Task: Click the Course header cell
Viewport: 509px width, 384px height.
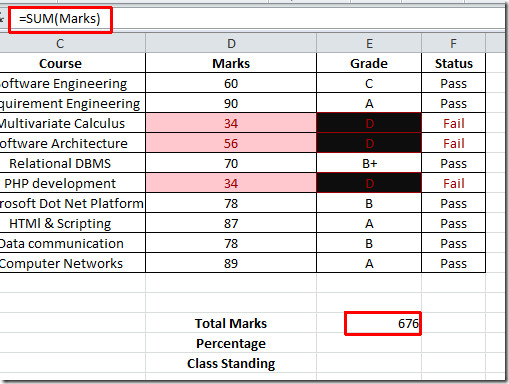Action: click(x=73, y=63)
